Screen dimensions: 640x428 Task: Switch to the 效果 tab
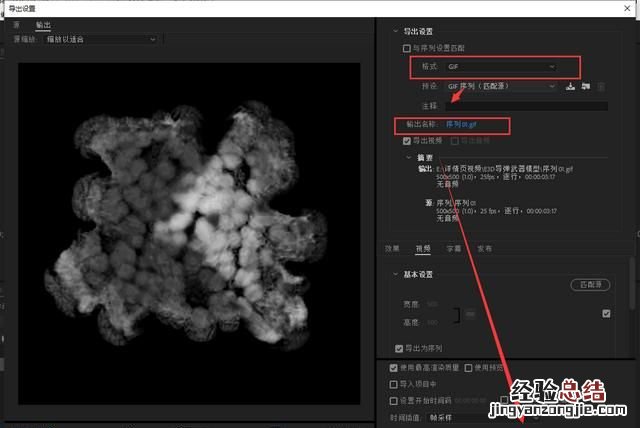point(392,248)
